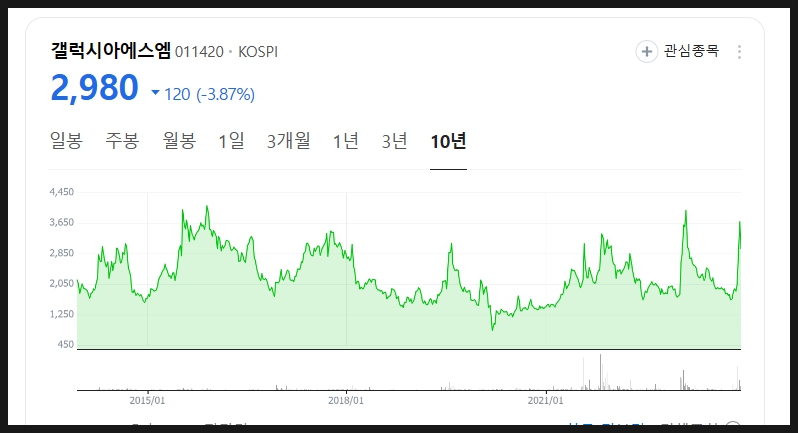Click the 관심종목 label
This screenshot has height=433, width=798.
pos(691,51)
